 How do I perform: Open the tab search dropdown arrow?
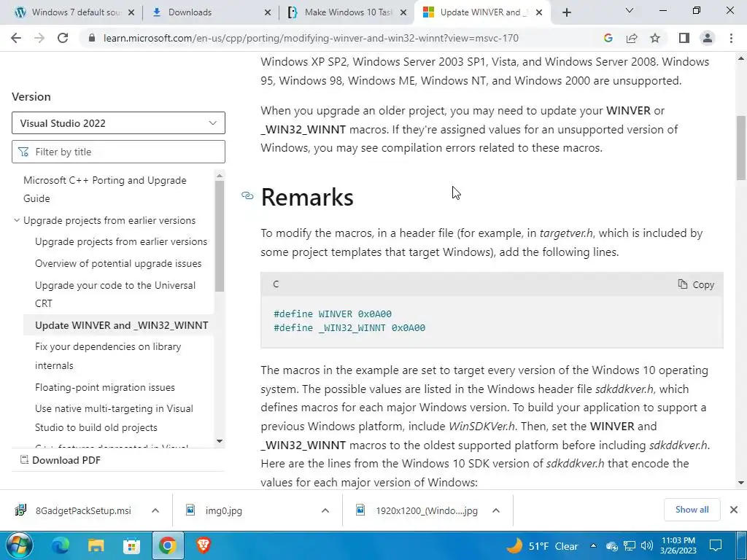pyautogui.click(x=630, y=10)
